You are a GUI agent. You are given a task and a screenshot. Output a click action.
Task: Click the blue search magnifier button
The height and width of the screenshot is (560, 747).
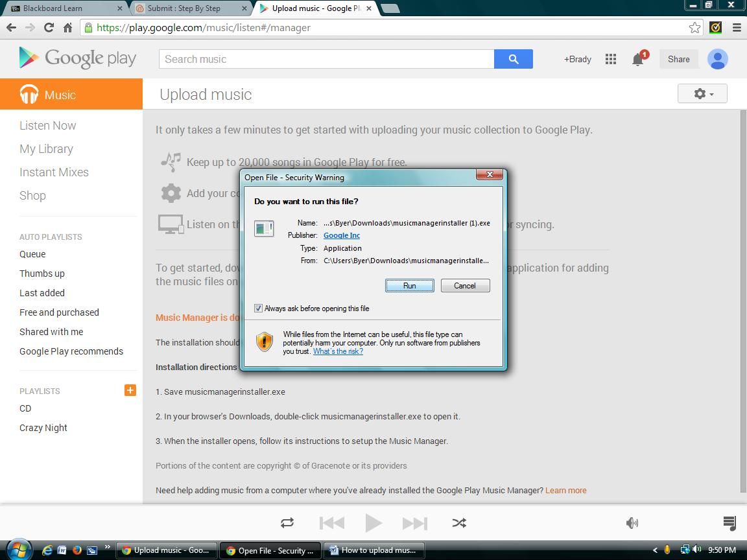click(x=513, y=59)
